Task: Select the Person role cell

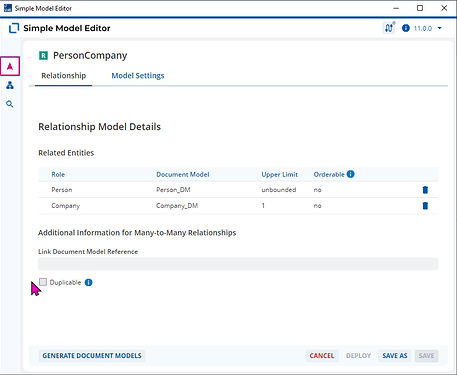Action: pos(62,190)
